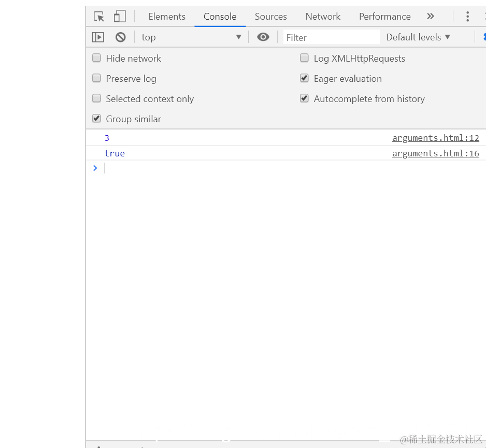This screenshot has width=486, height=448.
Task: Select the logged value 3
Action: 107,138
